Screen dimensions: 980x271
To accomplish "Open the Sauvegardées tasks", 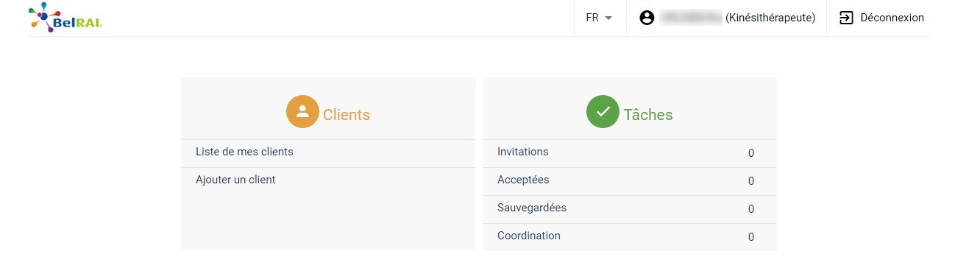I will pyautogui.click(x=630, y=209).
